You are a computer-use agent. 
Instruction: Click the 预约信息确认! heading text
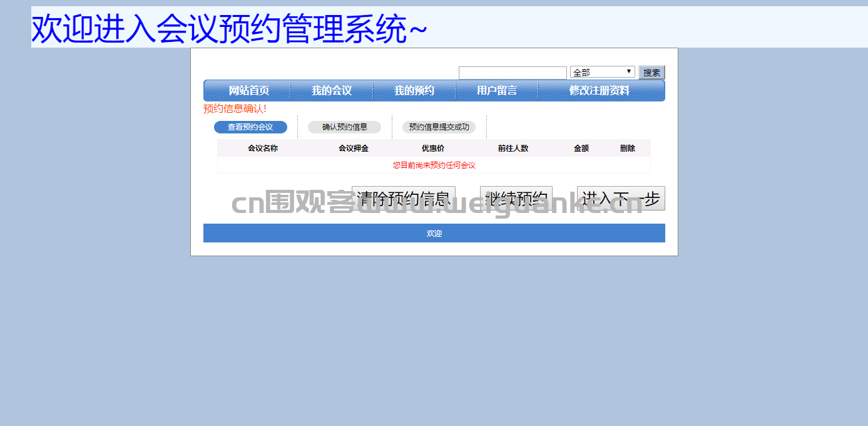pos(235,109)
